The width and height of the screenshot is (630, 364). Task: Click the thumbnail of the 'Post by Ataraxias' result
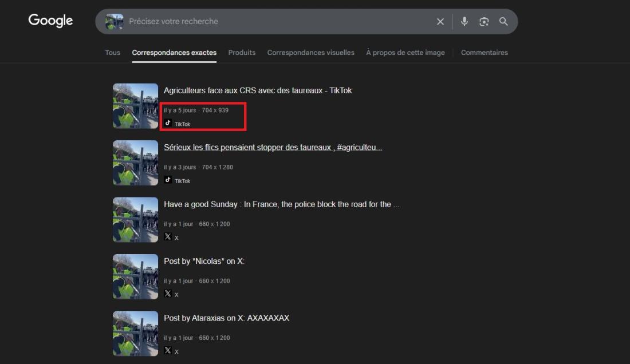tap(135, 333)
